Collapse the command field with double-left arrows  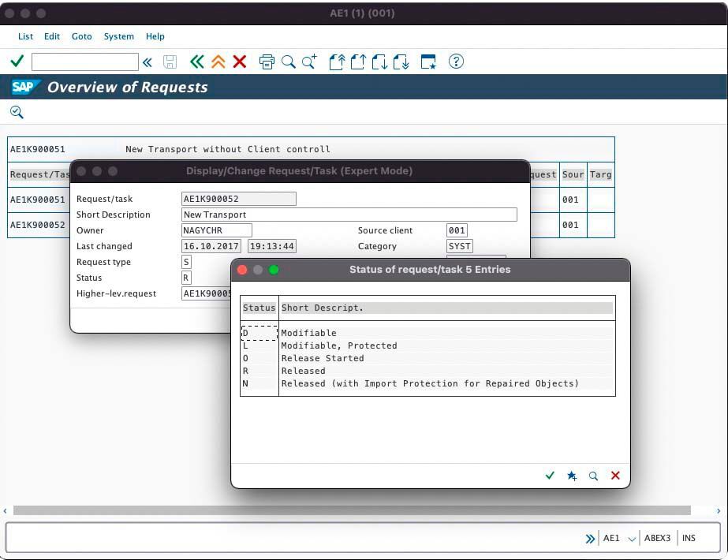(x=147, y=62)
